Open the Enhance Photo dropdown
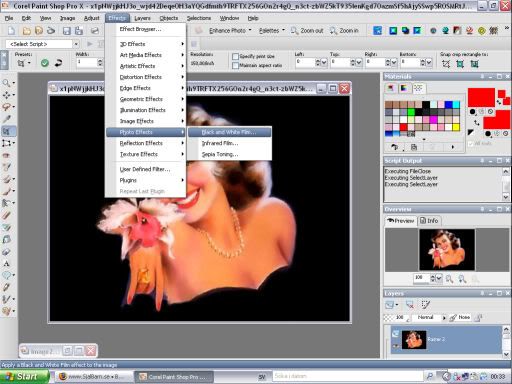 click(x=230, y=31)
